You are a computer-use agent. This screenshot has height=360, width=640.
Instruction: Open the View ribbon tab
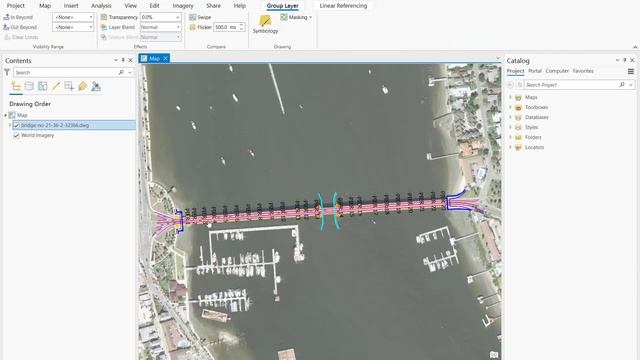(131, 6)
